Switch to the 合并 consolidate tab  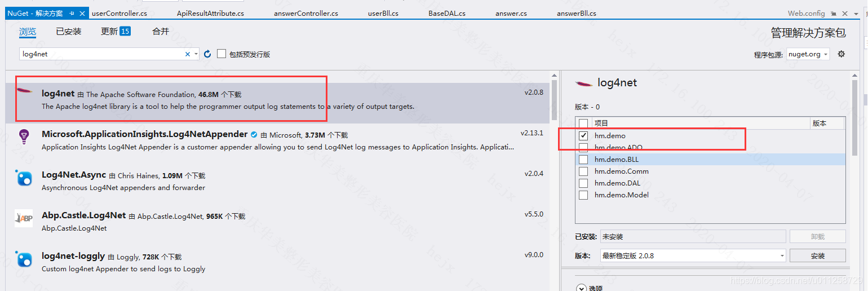(x=161, y=32)
